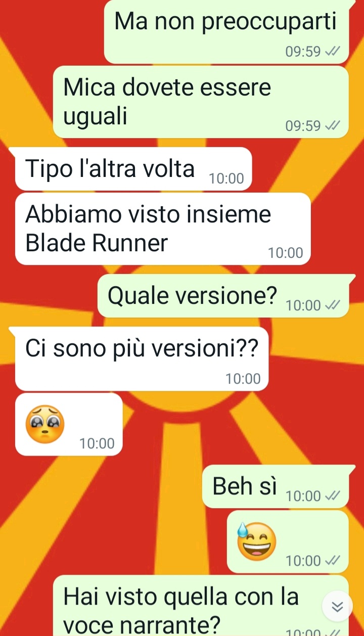Tap the scroll-to-bottom double chevron button
The height and width of the screenshot is (636, 364).
337,607
